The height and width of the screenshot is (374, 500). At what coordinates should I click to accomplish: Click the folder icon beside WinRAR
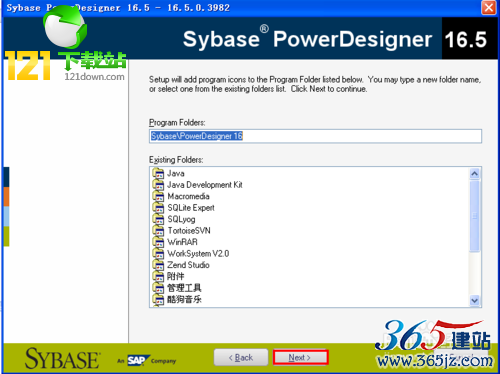tap(158, 242)
